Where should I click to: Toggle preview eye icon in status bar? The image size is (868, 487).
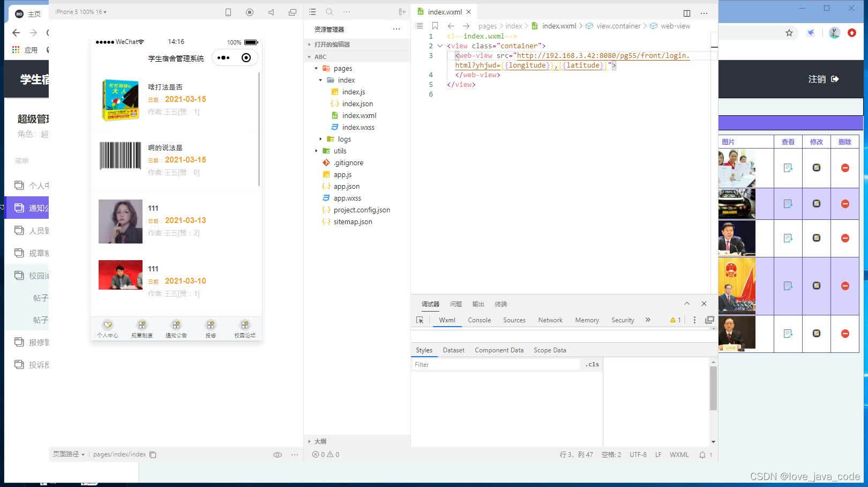point(278,455)
